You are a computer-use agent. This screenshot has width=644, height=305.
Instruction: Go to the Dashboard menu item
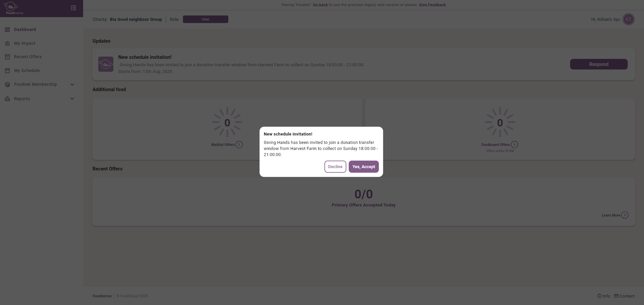25,30
